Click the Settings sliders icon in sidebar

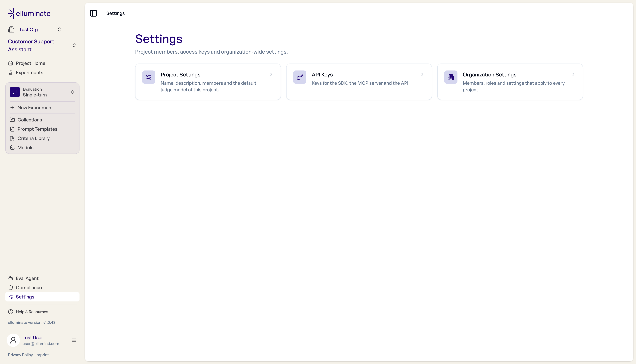10,297
